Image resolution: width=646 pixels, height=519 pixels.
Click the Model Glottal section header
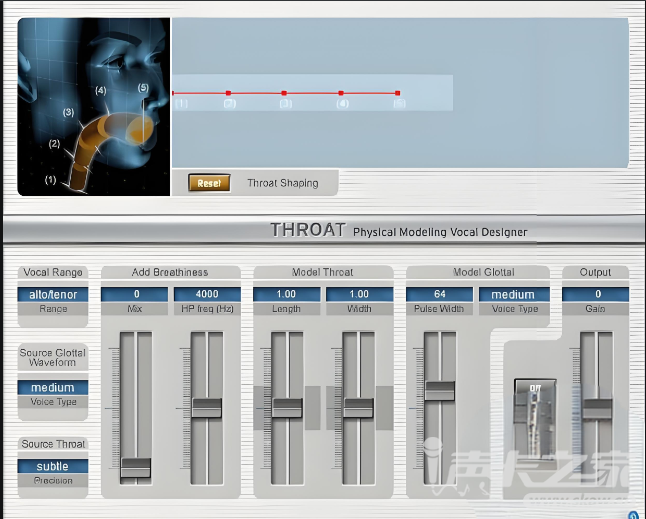point(484,272)
